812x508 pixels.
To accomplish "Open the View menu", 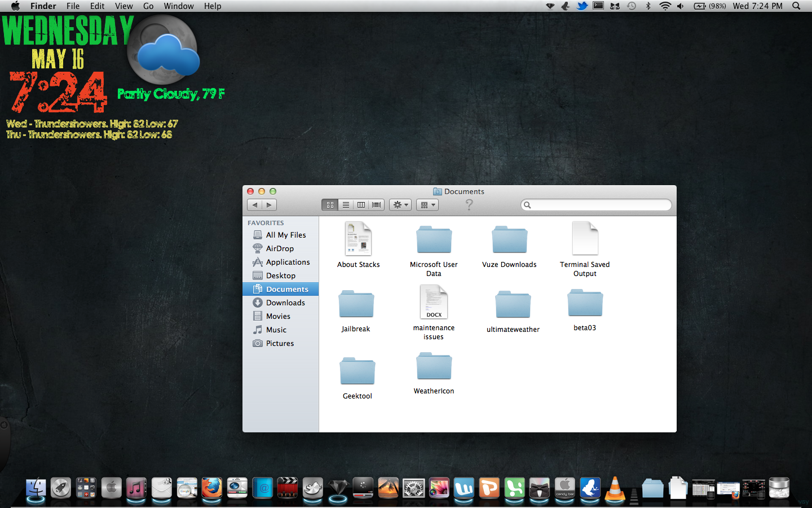I will (x=123, y=6).
